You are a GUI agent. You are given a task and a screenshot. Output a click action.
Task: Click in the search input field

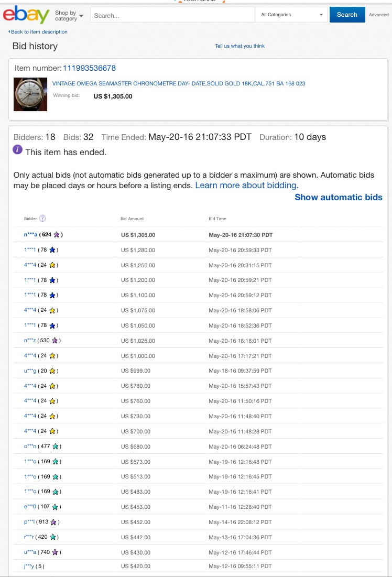[173, 15]
